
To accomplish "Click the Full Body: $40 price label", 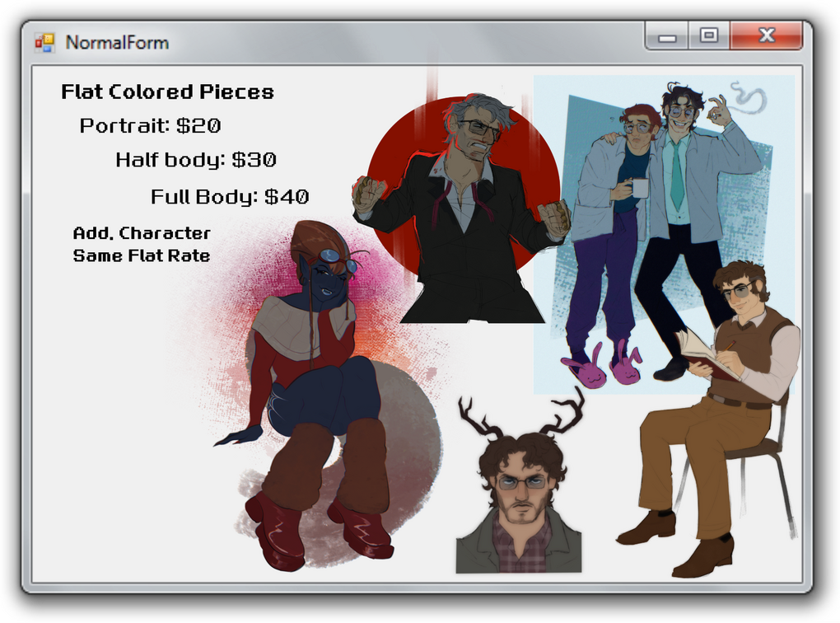I will (x=230, y=197).
